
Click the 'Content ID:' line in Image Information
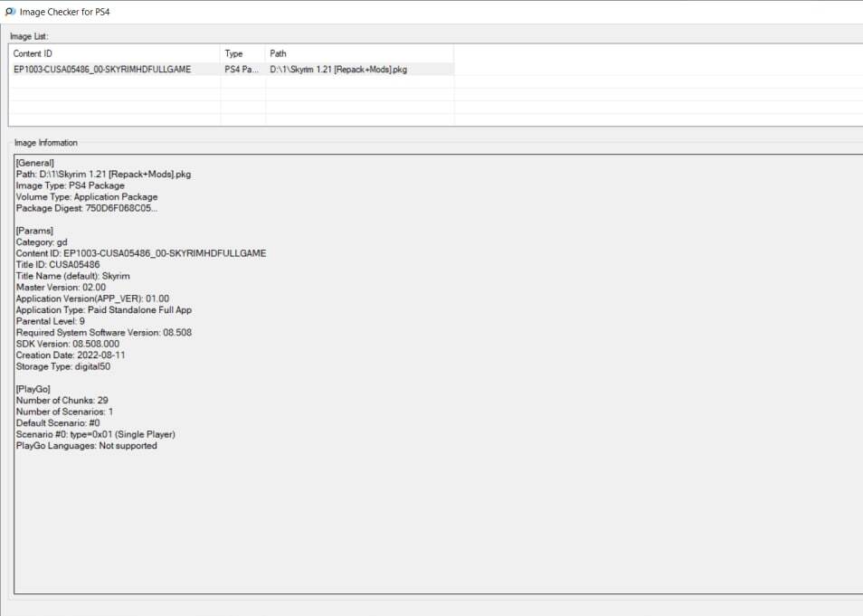pyautogui.click(x=141, y=253)
